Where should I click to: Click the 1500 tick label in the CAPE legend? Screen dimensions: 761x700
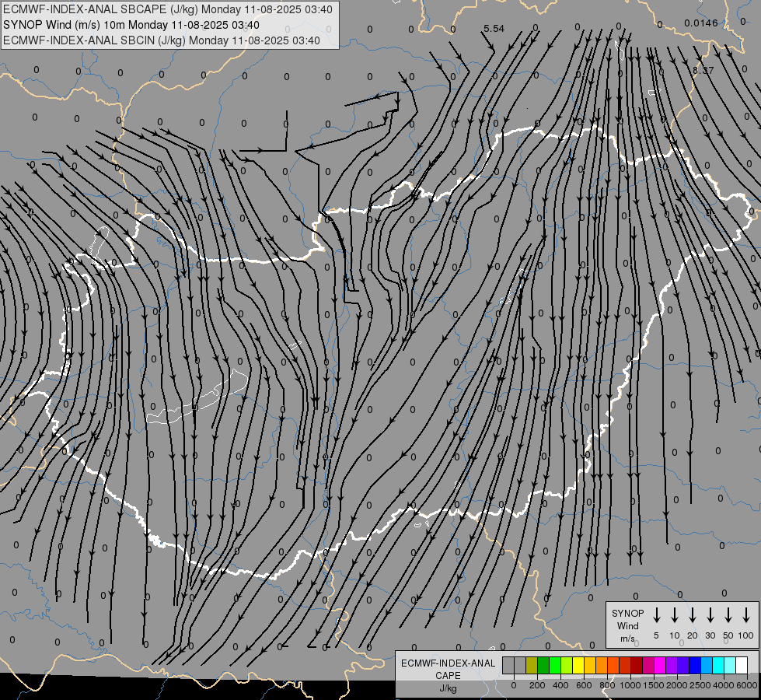tap(654, 685)
